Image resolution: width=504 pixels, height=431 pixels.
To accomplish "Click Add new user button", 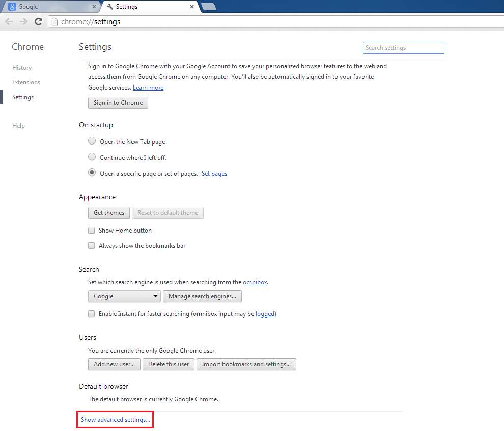I will [x=115, y=364].
